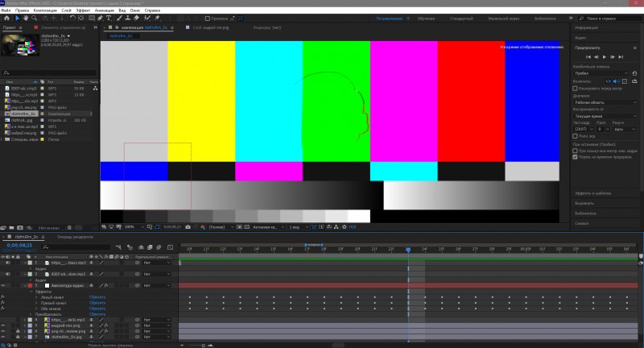Open the Авто resolution dropdown in the Preview panel
Screen dimensions: 644x348
625,129
